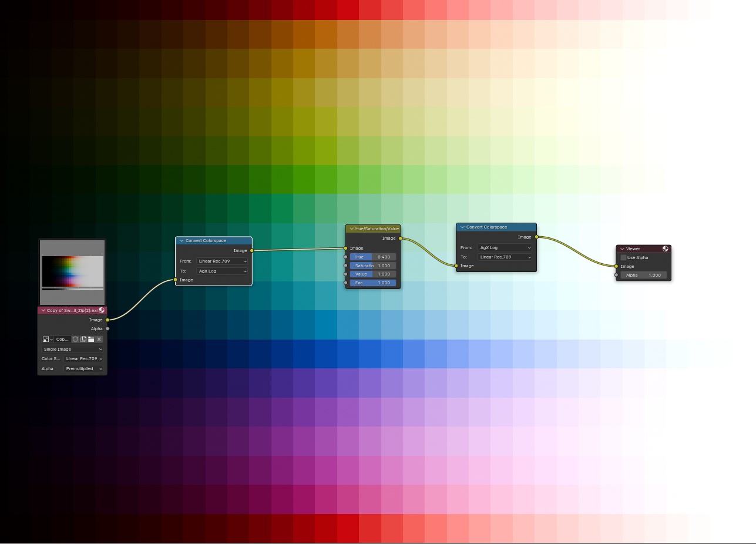Click the Viewer node's Image input socket
This screenshot has width=756, height=544.
click(x=616, y=266)
